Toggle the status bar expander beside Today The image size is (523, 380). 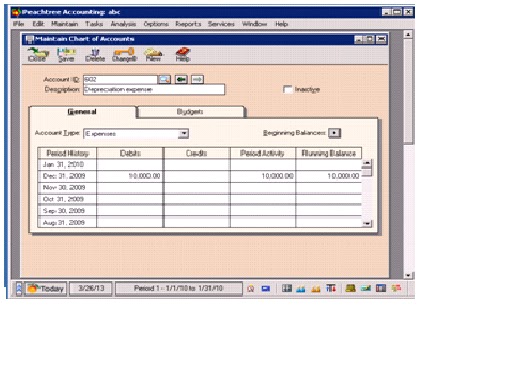tap(19, 289)
